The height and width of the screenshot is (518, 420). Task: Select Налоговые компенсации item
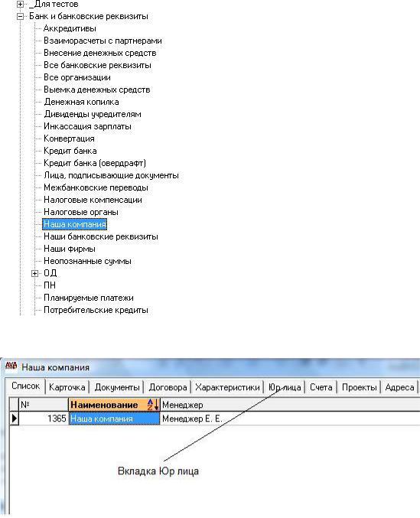(93, 200)
